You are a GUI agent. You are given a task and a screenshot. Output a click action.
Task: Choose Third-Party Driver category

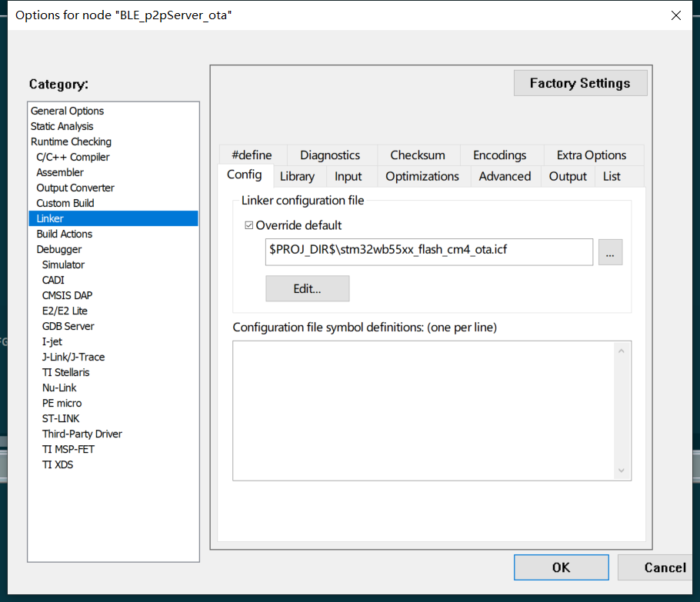[x=113, y=434]
